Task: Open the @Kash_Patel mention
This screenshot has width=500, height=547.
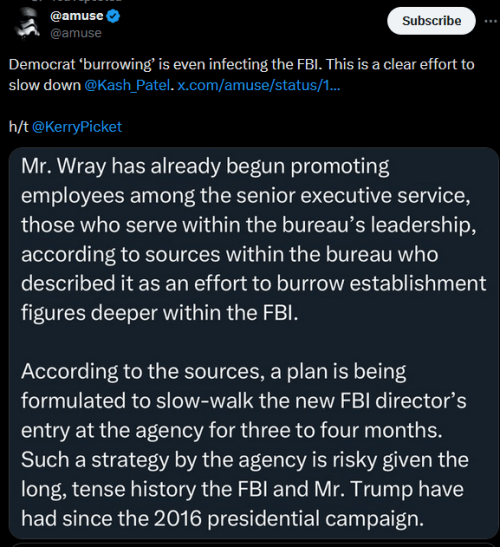Action: [127, 85]
